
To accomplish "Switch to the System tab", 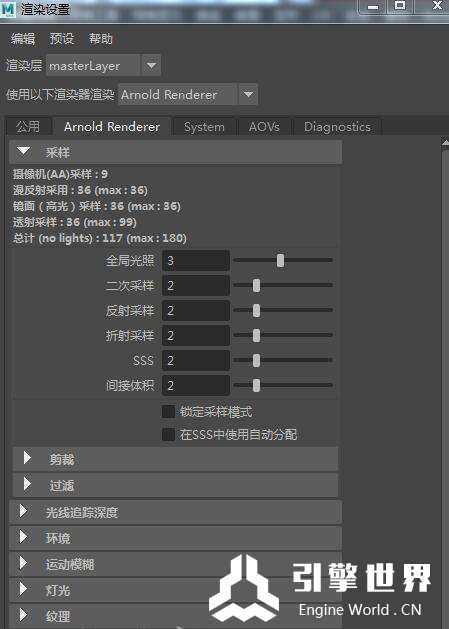I will [204, 127].
